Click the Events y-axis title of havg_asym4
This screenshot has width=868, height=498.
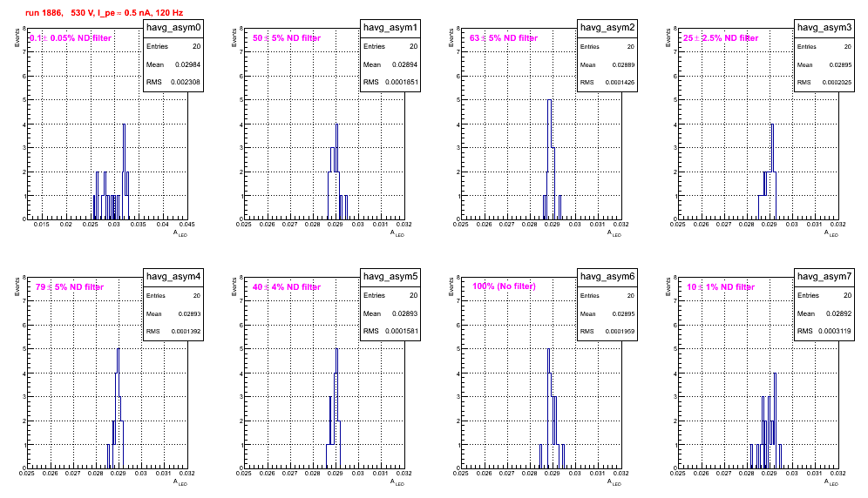17,287
